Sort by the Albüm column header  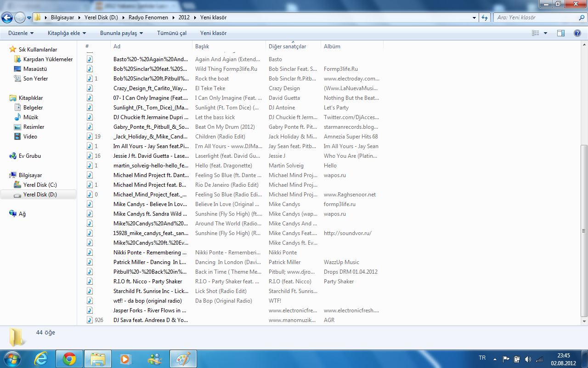tap(352, 46)
